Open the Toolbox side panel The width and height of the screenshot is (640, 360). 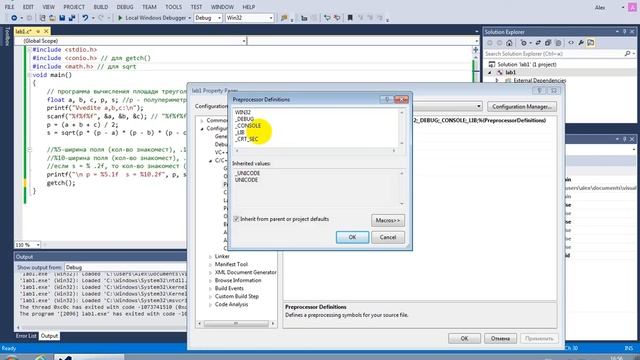point(7,37)
